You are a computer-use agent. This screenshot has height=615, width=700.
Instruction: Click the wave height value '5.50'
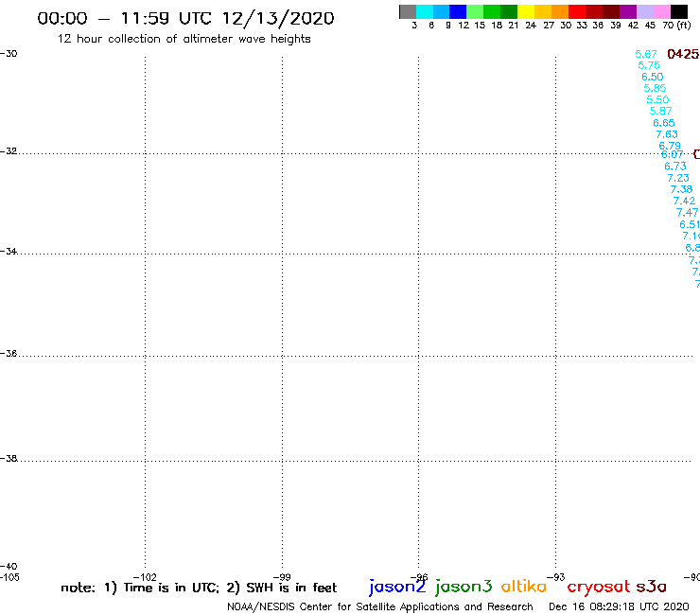point(657,99)
